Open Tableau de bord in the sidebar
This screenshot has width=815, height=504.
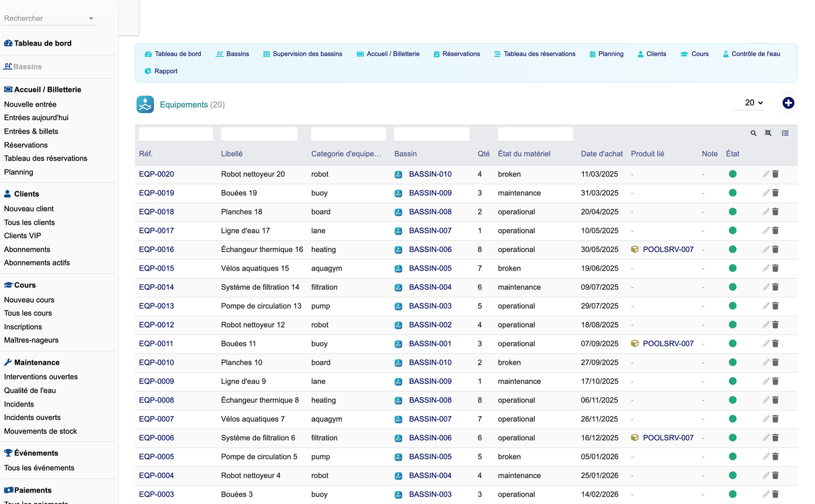pyautogui.click(x=38, y=43)
